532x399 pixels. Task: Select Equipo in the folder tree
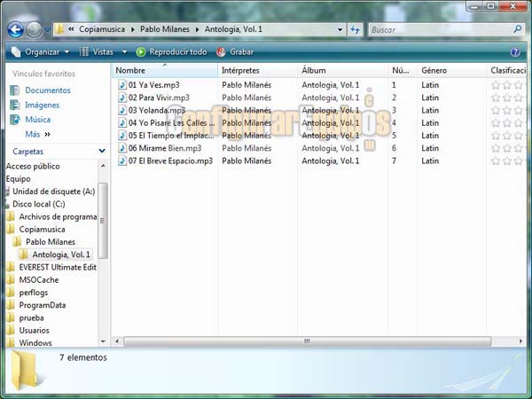[x=19, y=179]
